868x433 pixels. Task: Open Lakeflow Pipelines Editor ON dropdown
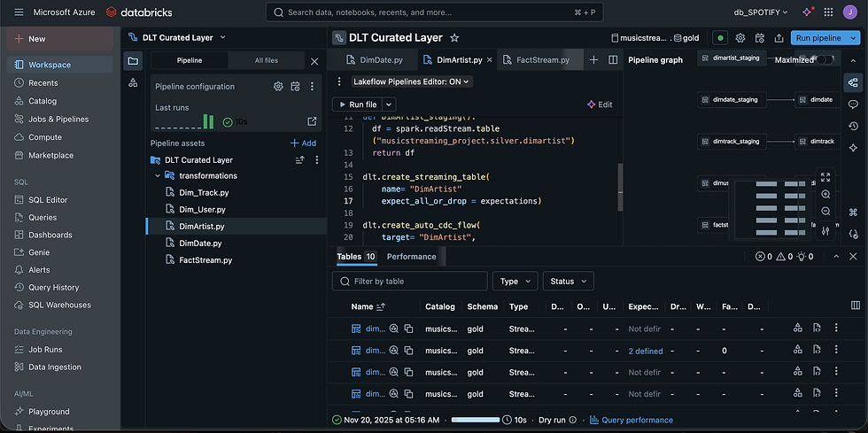(x=412, y=81)
